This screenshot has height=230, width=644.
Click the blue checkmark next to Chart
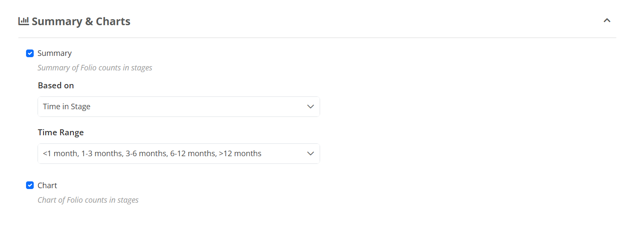[30, 185]
